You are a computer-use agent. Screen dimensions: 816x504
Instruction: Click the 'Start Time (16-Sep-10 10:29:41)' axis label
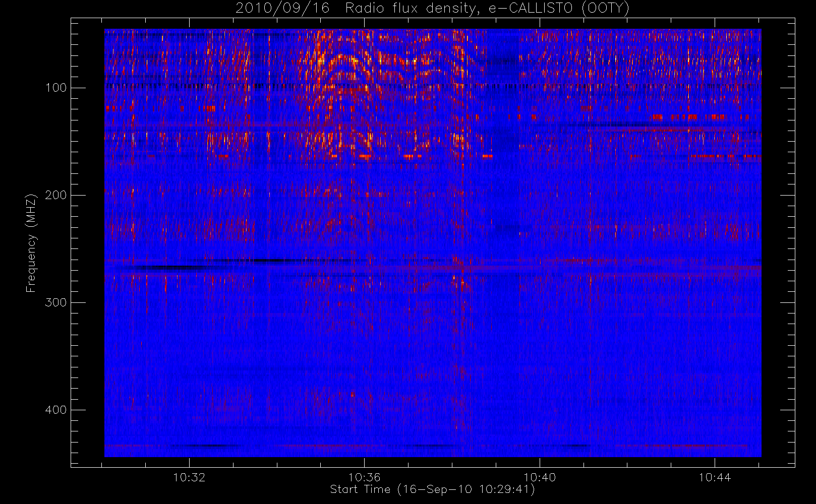click(x=432, y=489)
